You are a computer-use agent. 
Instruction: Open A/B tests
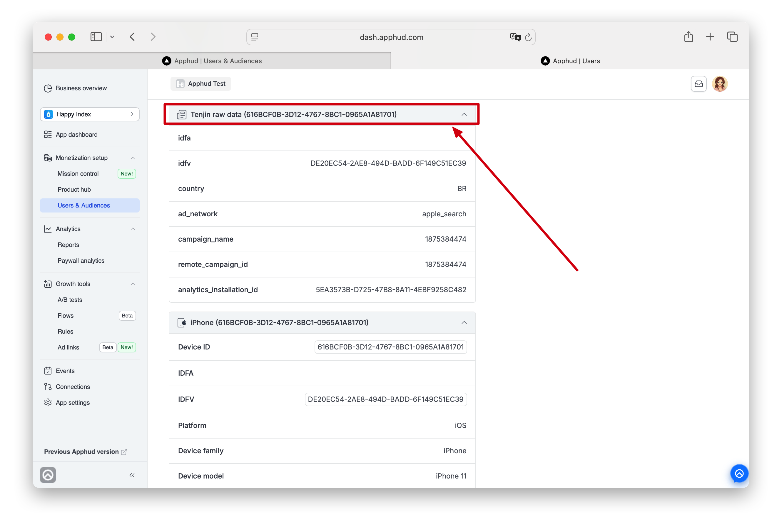pyautogui.click(x=70, y=300)
